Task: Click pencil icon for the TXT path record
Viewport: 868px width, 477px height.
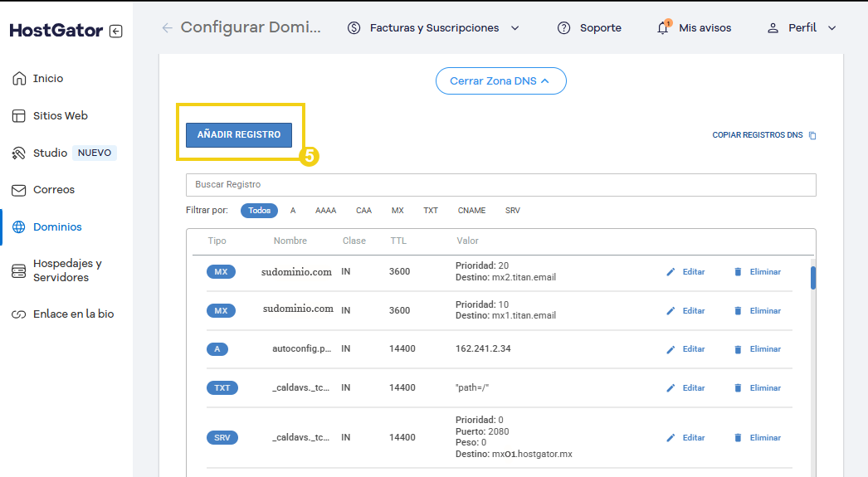Action: 671,388
